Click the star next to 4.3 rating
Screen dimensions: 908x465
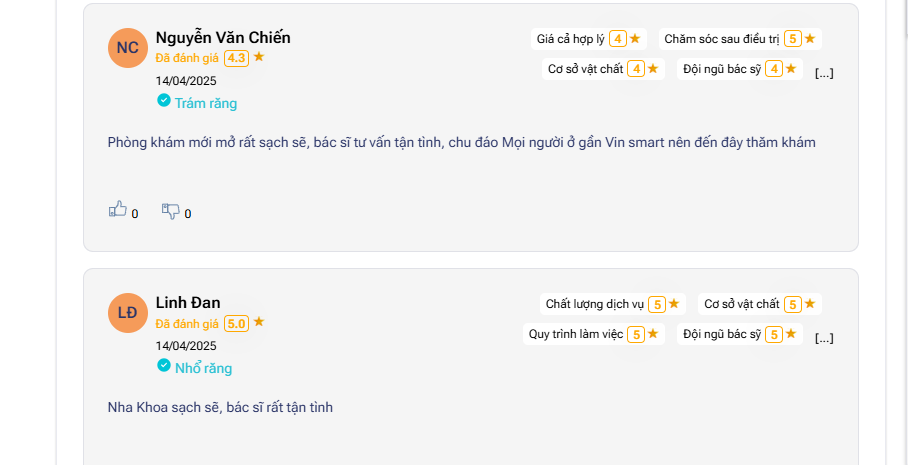click(x=259, y=57)
